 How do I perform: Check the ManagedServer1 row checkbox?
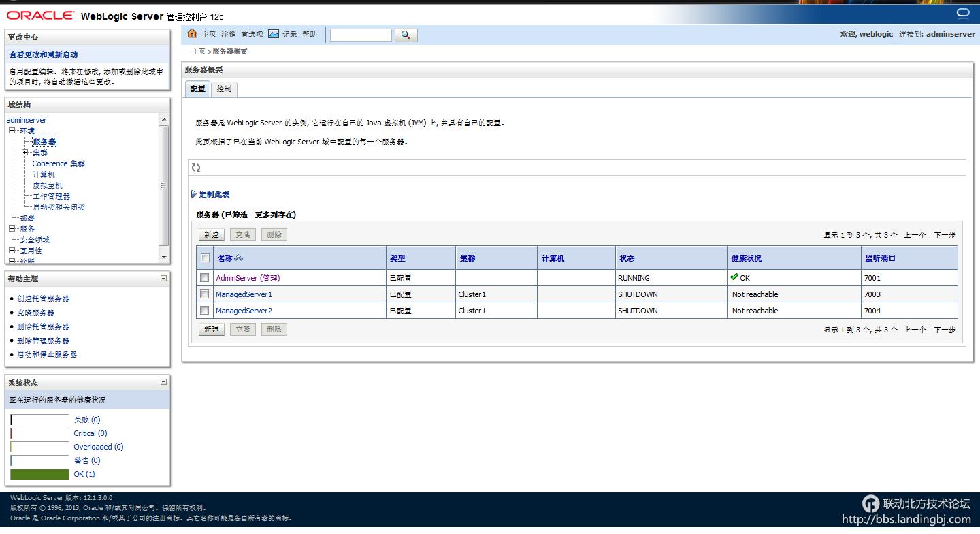tap(204, 294)
